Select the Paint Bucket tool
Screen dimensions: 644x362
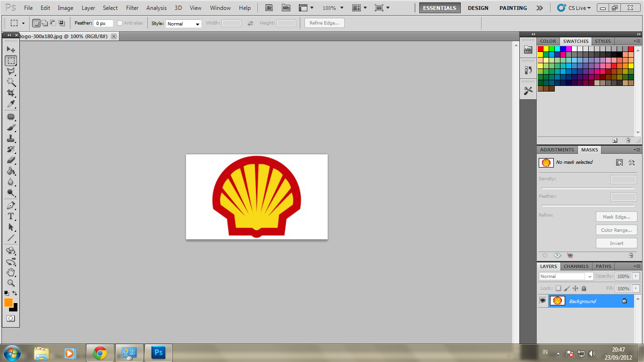[11, 171]
